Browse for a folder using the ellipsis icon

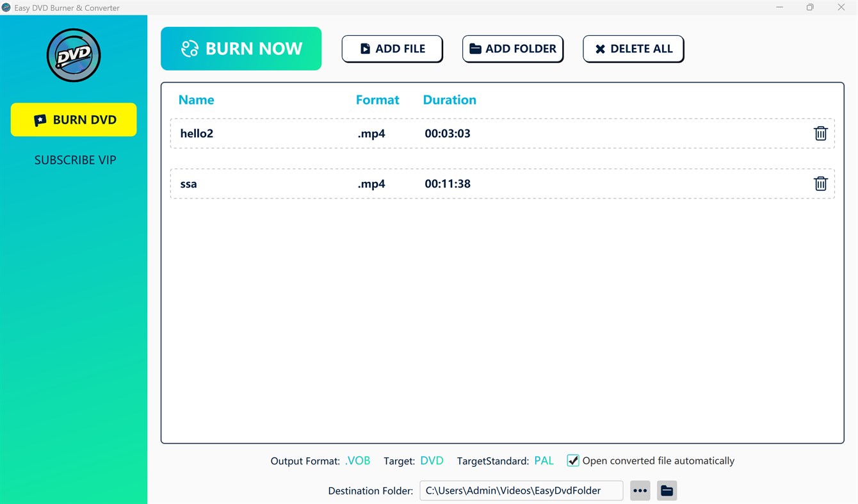640,490
